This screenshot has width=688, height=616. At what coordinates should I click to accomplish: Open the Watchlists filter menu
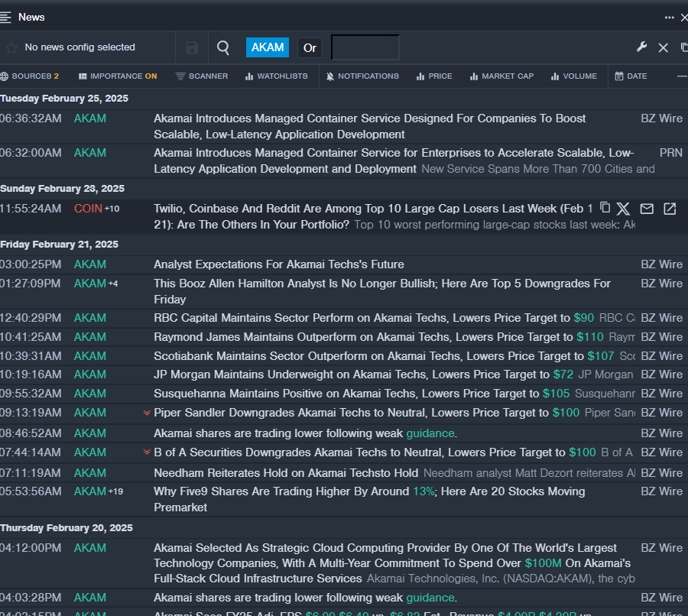(x=276, y=76)
